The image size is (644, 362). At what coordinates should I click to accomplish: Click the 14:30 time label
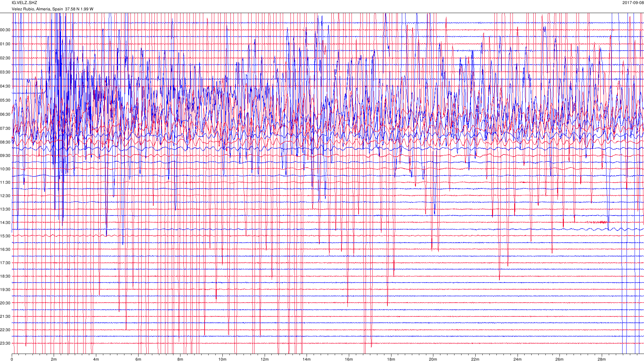pyautogui.click(x=5, y=223)
